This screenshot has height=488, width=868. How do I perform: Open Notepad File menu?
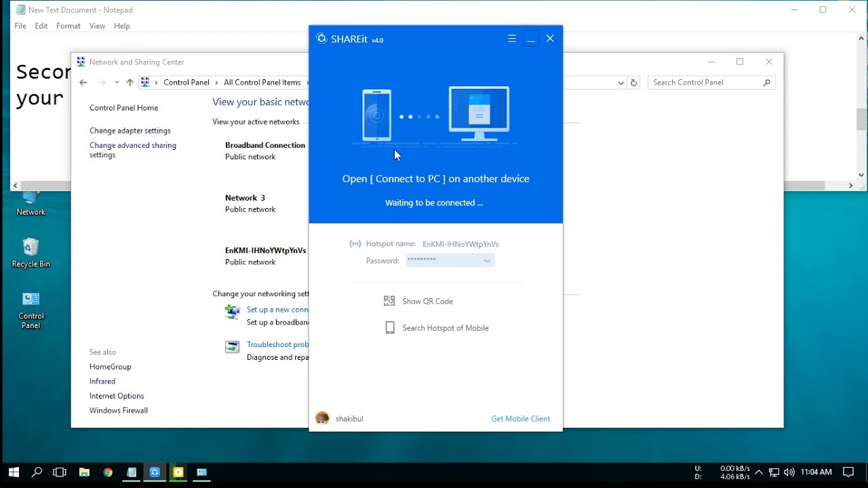(x=20, y=26)
